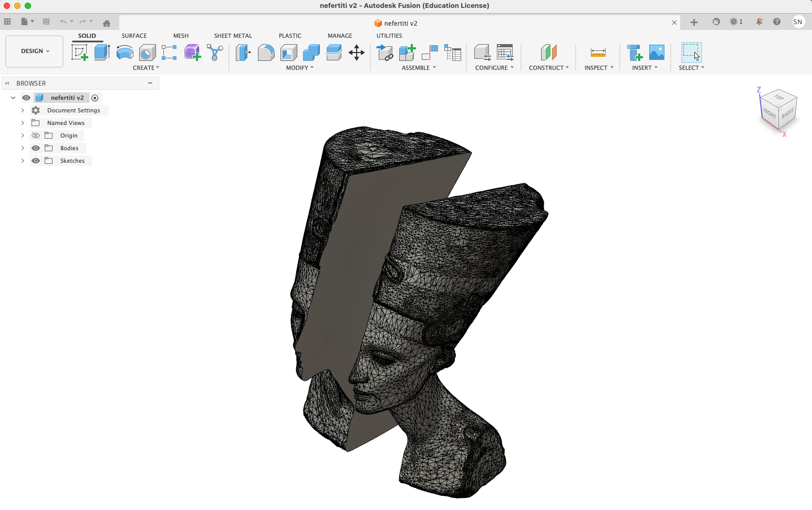This screenshot has height=510, width=812.
Task: Open the Create Form tool
Action: click(x=192, y=53)
